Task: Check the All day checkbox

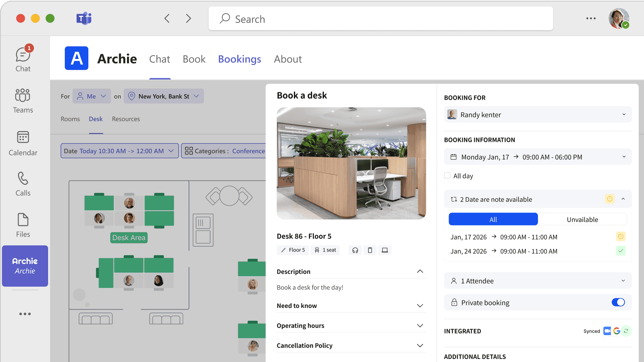Action: click(x=447, y=176)
